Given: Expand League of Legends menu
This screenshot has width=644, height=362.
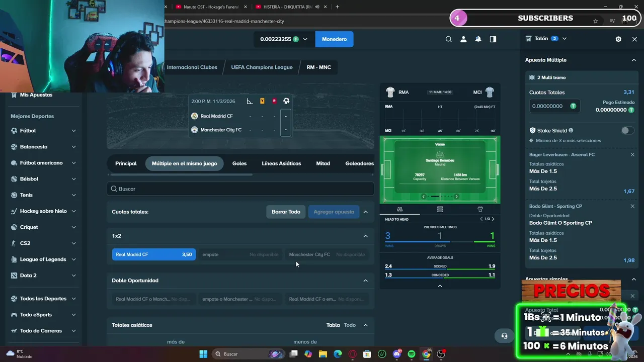Looking at the screenshot, I should [x=73, y=259].
